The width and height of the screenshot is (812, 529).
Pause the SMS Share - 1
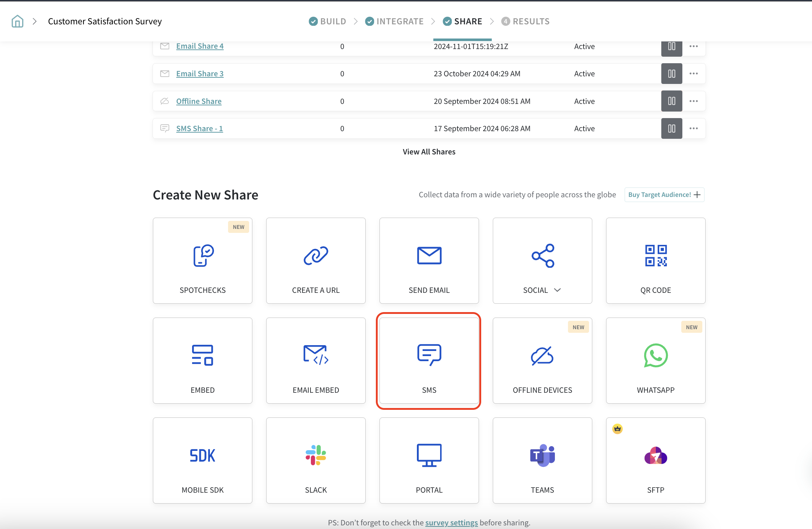coord(671,129)
